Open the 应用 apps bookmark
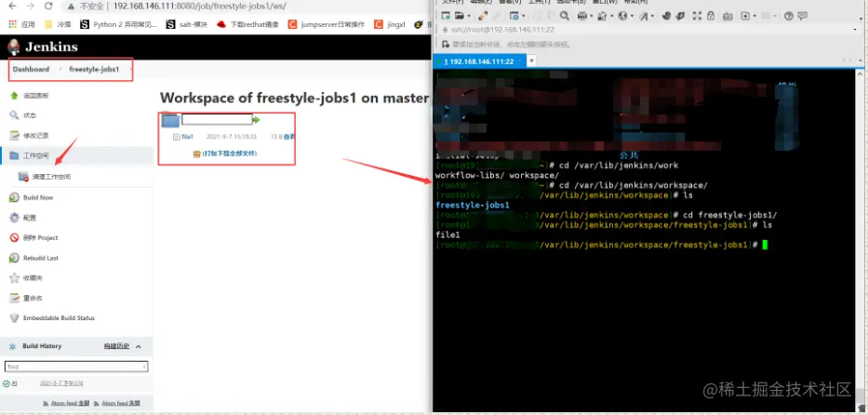This screenshot has width=868, height=415. pyautogui.click(x=21, y=24)
